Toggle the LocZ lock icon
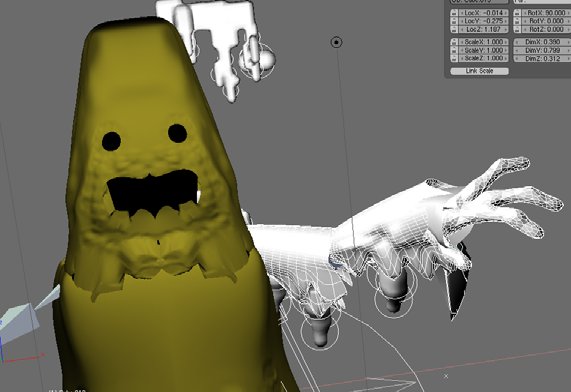Image resolution: width=571 pixels, height=392 pixels. pos(454,29)
